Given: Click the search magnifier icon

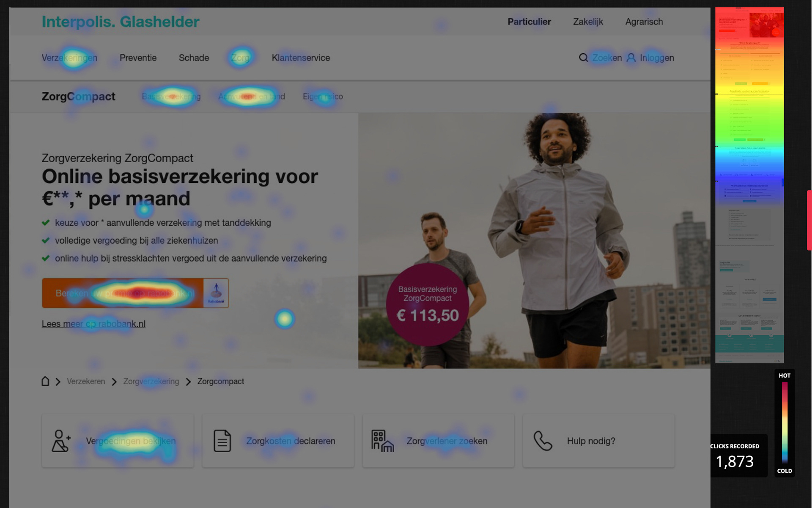Looking at the screenshot, I should pos(583,58).
